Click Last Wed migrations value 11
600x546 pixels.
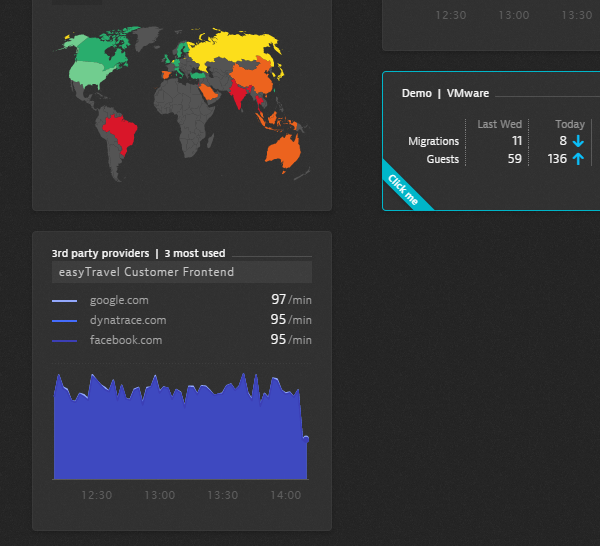click(x=517, y=141)
